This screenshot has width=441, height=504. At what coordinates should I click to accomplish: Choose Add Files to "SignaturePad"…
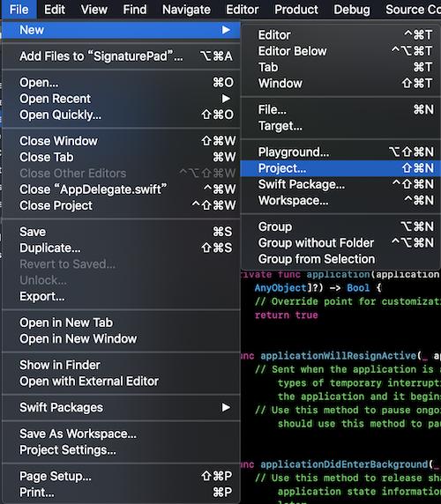(x=121, y=56)
